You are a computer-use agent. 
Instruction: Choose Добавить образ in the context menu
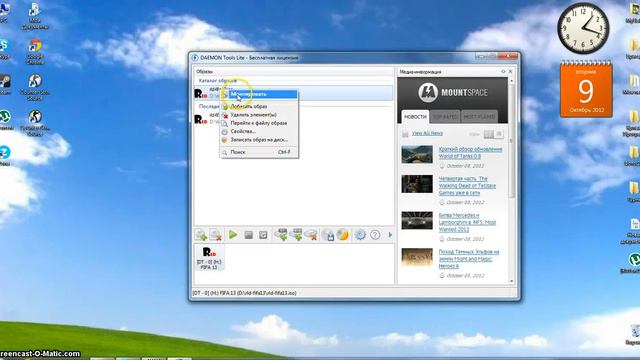tap(259, 106)
